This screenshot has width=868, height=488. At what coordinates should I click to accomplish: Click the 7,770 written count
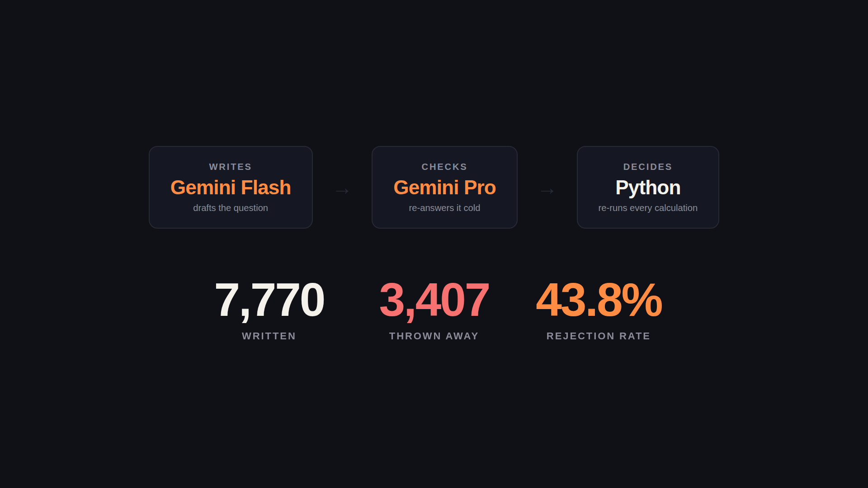pos(269,300)
